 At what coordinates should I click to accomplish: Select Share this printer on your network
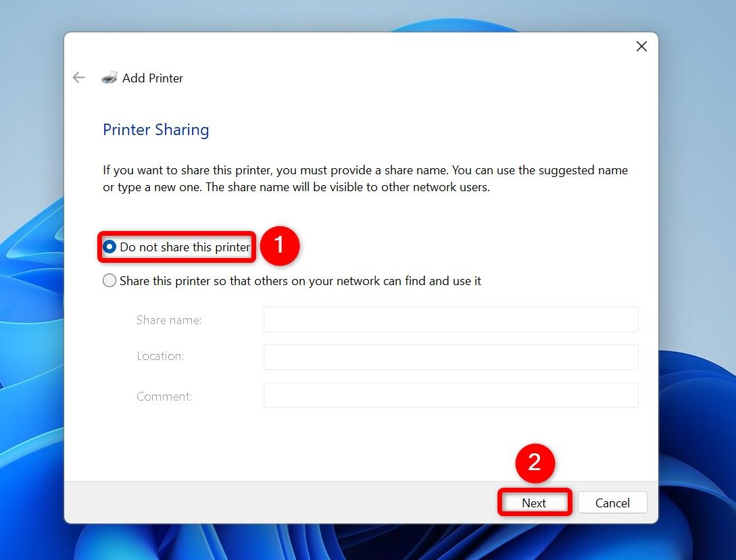pos(291,281)
